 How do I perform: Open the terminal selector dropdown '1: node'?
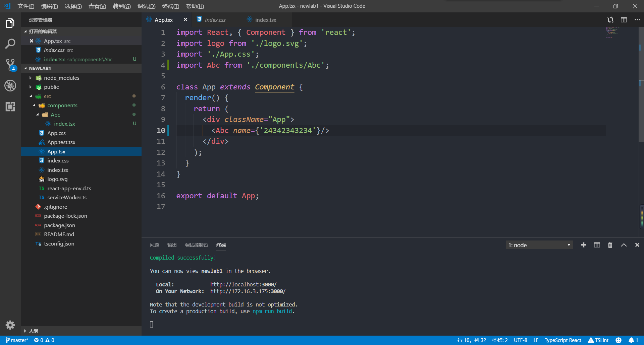[x=539, y=245]
